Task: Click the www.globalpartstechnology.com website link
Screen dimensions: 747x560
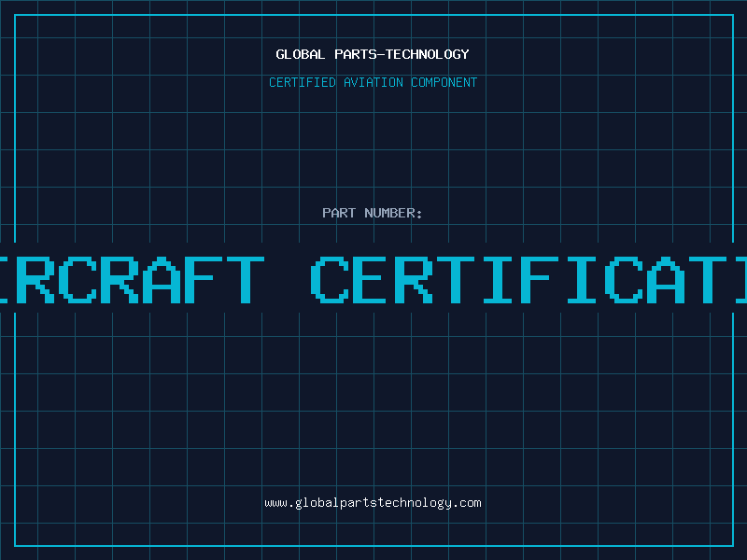Action: 373,503
